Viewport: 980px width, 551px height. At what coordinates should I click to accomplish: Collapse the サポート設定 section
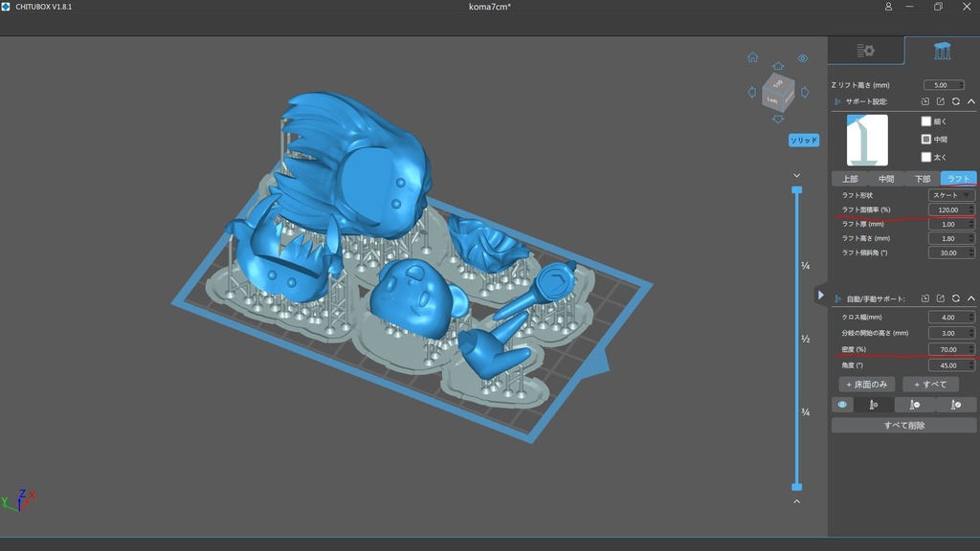pos(971,101)
